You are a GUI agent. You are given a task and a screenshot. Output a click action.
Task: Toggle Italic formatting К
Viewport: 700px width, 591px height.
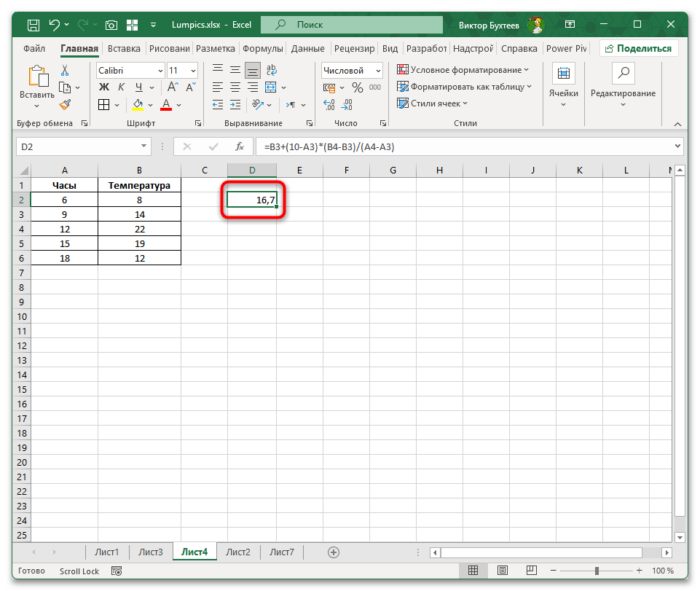(x=122, y=87)
